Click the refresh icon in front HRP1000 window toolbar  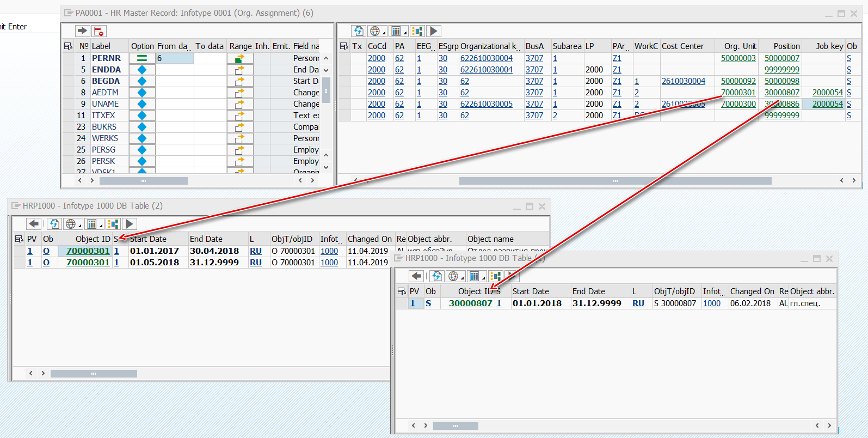436,276
